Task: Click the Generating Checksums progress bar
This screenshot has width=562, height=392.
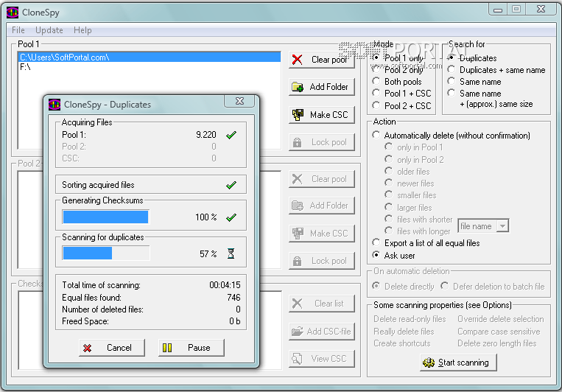Action: (106, 217)
